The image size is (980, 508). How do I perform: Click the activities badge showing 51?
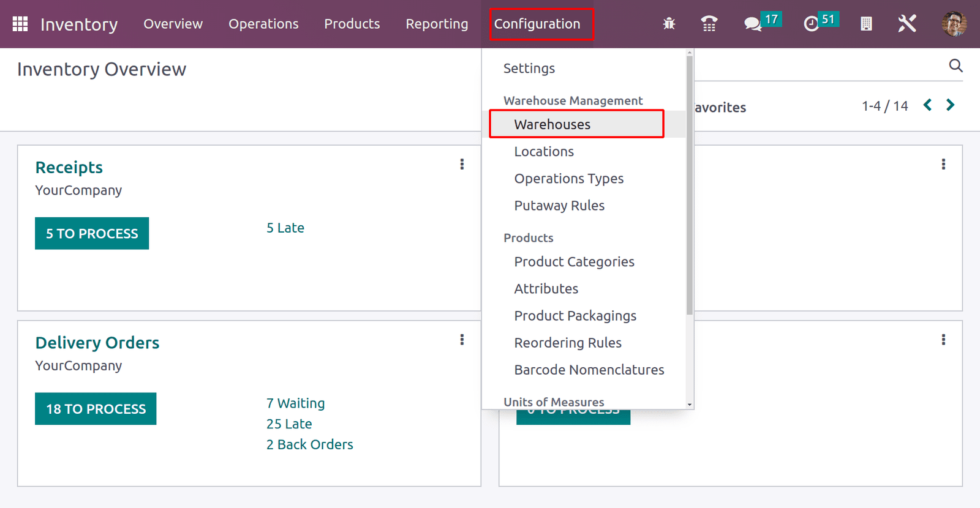(x=828, y=20)
